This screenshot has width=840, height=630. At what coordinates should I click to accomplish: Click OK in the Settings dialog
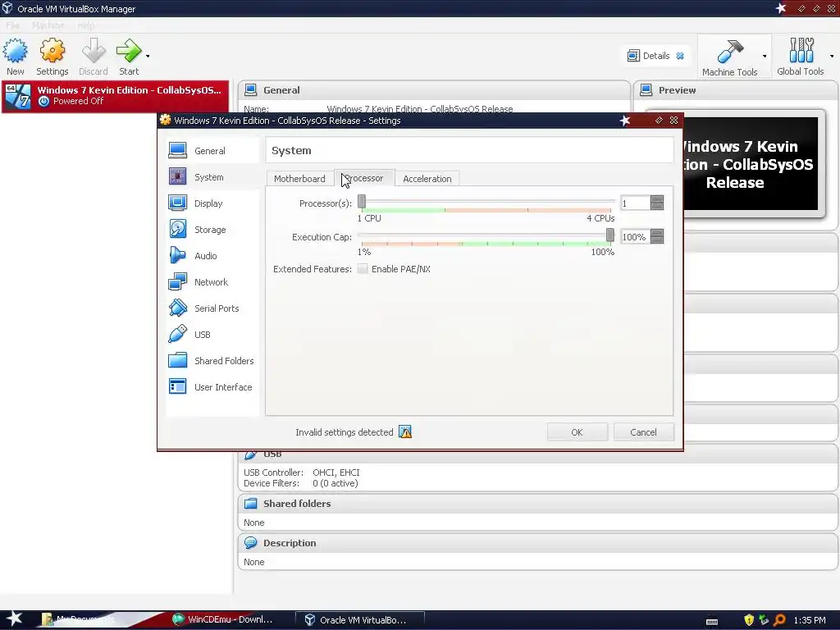577,432
